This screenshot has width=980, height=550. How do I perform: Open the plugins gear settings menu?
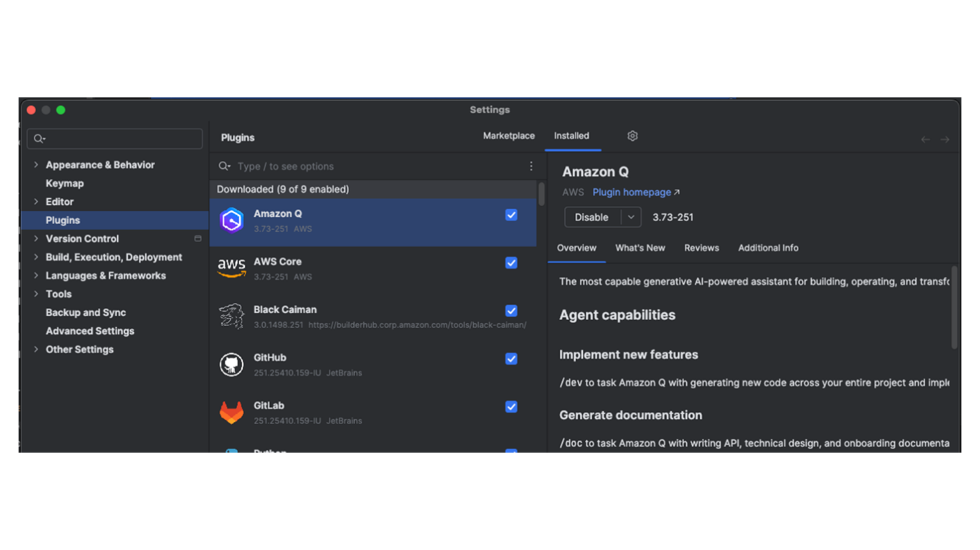633,136
